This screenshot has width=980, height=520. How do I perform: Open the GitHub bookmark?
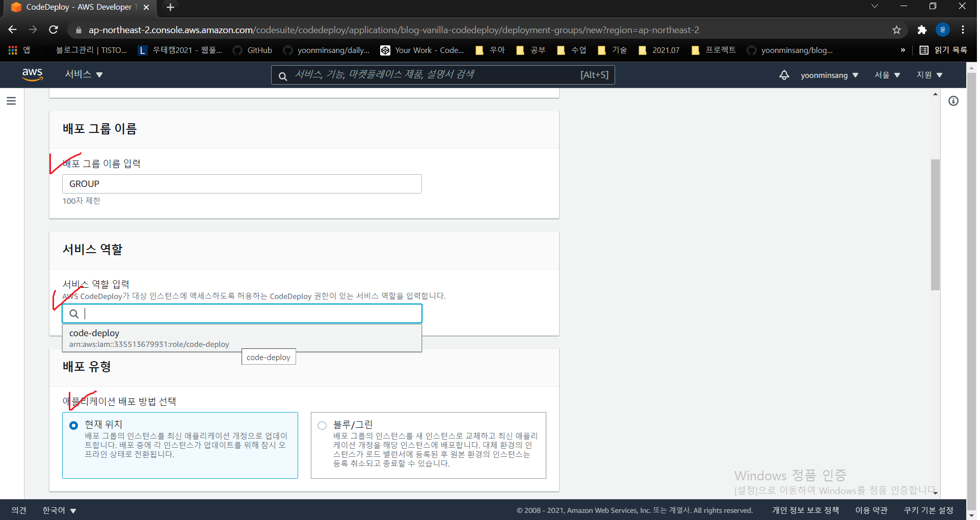(x=253, y=50)
